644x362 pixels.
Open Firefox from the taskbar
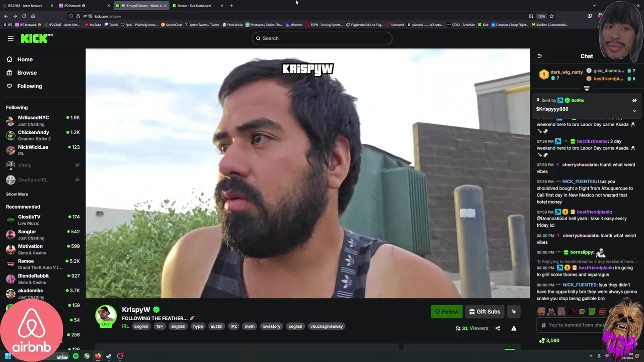(98, 356)
